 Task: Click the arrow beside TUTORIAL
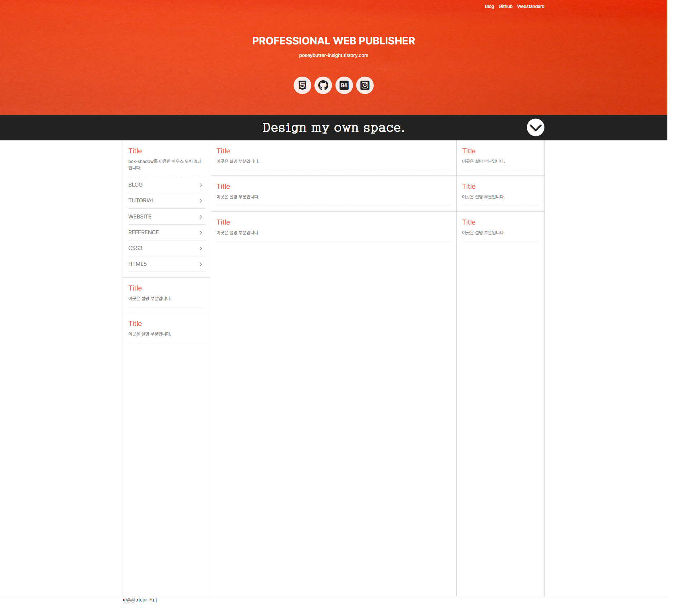[201, 201]
